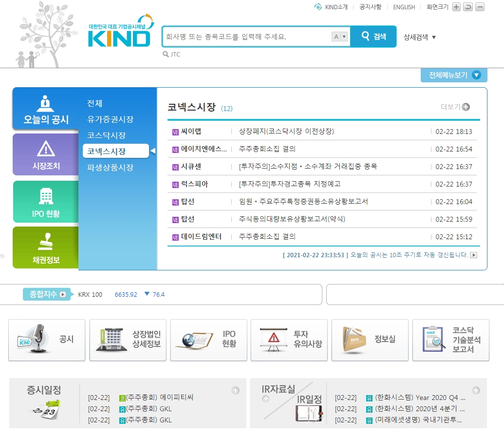Open the 상장법인 상세정보 shortcut
This screenshot has height=437, width=504.
coord(128,340)
